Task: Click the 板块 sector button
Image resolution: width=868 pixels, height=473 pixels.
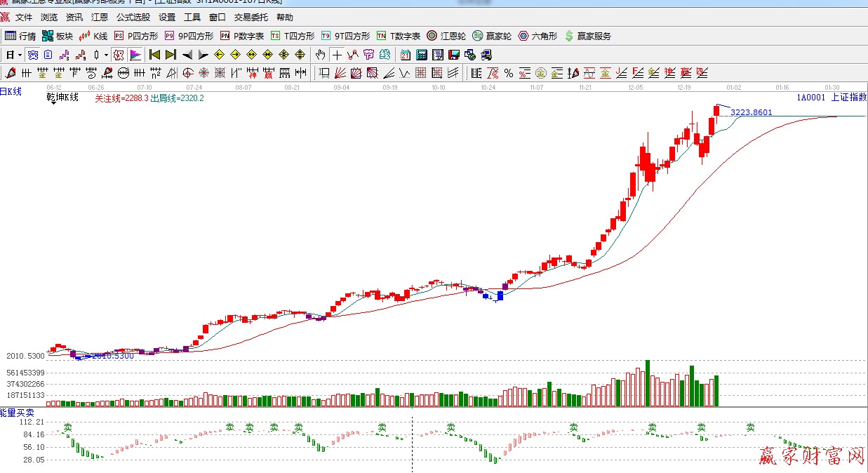Action: coord(58,36)
